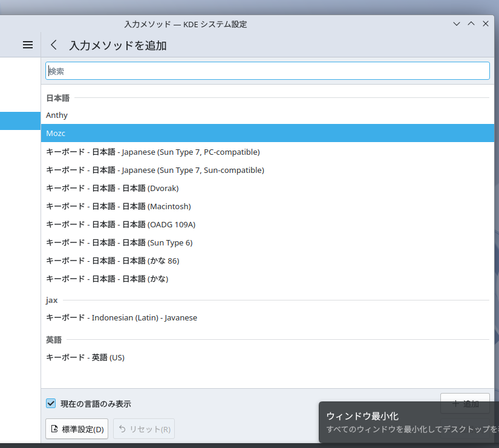
Task: Toggle 現在の言語のみ表示 checkbox
Action: 51,403
